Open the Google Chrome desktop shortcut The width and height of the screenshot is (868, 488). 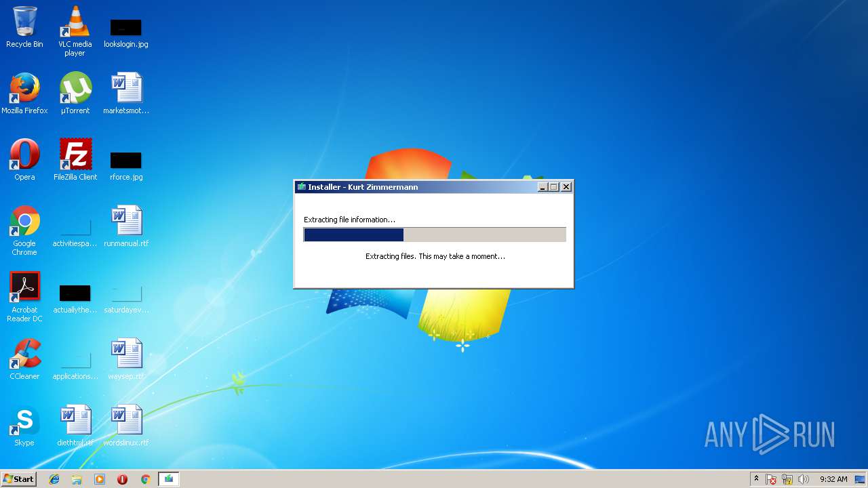[x=24, y=230]
